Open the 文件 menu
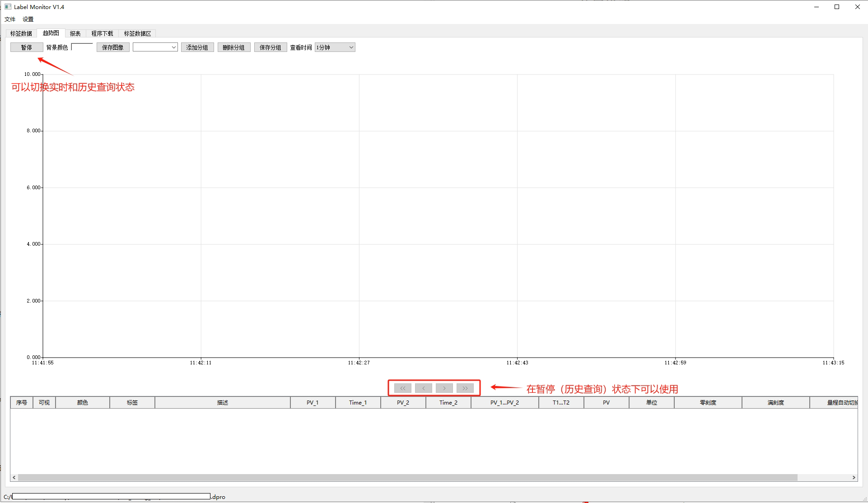Viewport: 868px width, 503px height. [10, 19]
